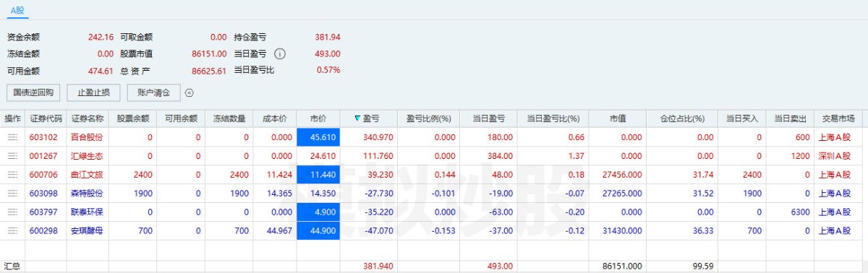This screenshot has width=868, height=273.
Task: Click the 交易市场 column header
Action: pyautogui.click(x=839, y=118)
